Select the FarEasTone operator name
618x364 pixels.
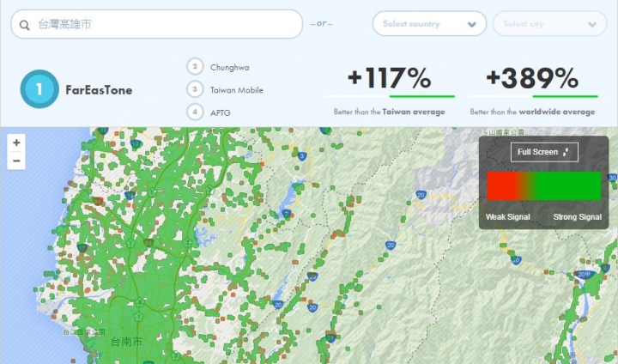point(99,90)
